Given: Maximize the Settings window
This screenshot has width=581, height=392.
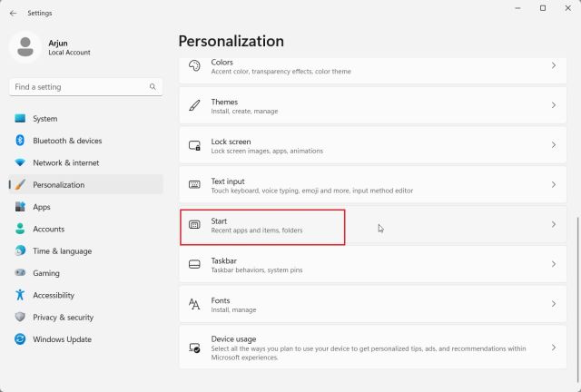Looking at the screenshot, I should (543, 8).
